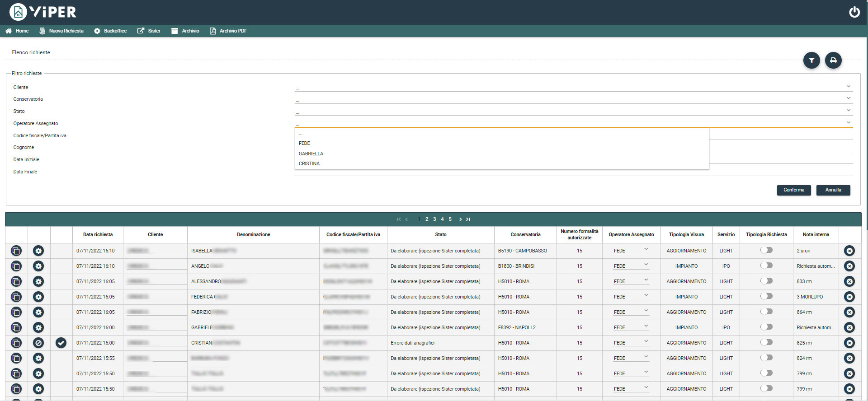The image size is (868, 401).
Task: Toggle Tipologia Richiesta switch for ISABELLA row
Action: (766, 250)
